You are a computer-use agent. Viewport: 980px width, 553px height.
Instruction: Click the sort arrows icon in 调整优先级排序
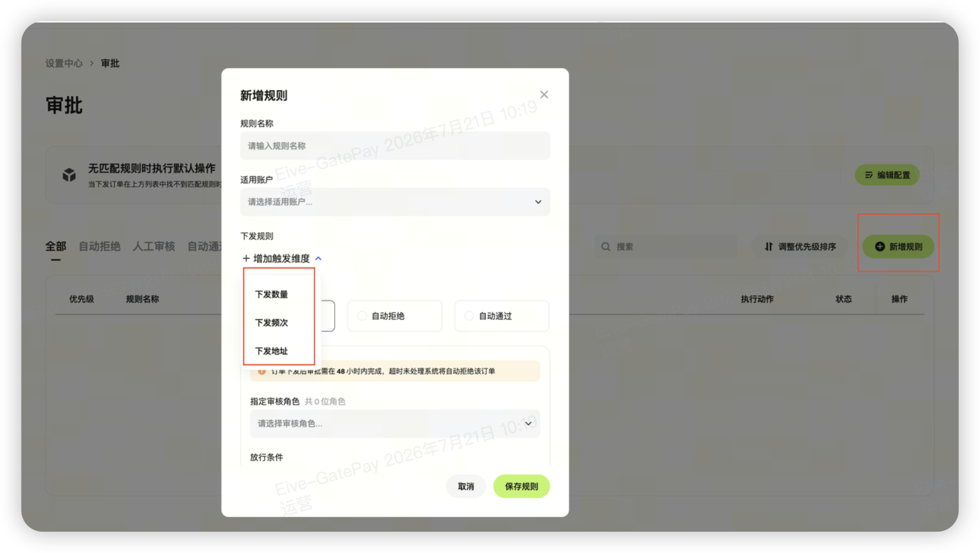(768, 247)
